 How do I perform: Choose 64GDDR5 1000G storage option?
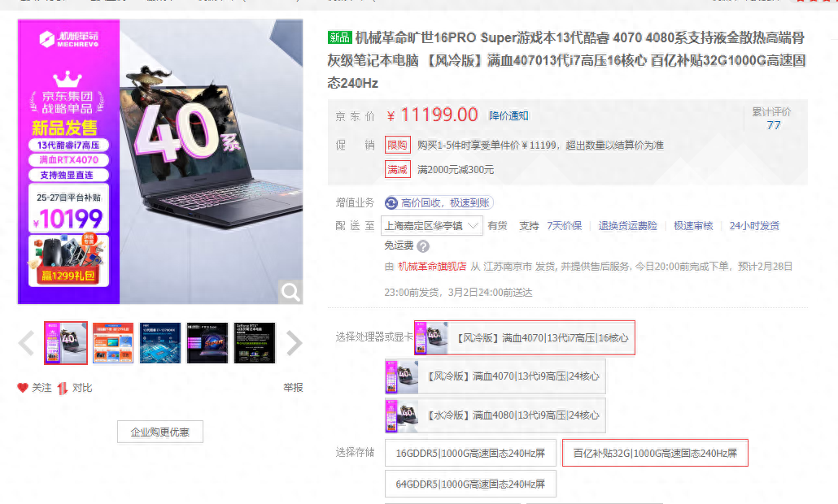coord(470,484)
